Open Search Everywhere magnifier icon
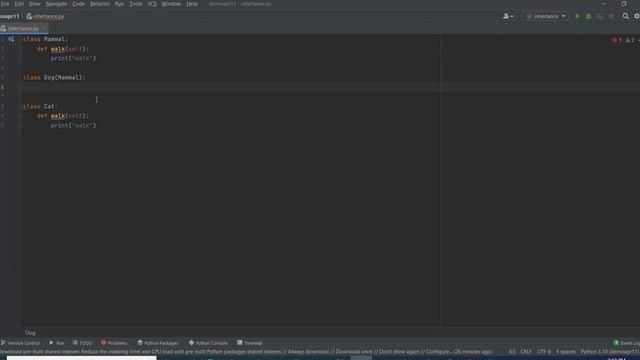 click(626, 16)
